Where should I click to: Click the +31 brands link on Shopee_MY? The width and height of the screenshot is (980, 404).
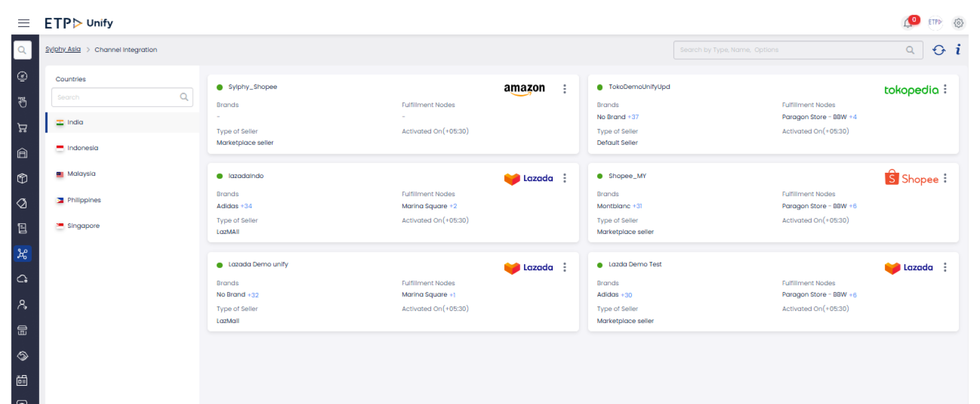coord(637,206)
